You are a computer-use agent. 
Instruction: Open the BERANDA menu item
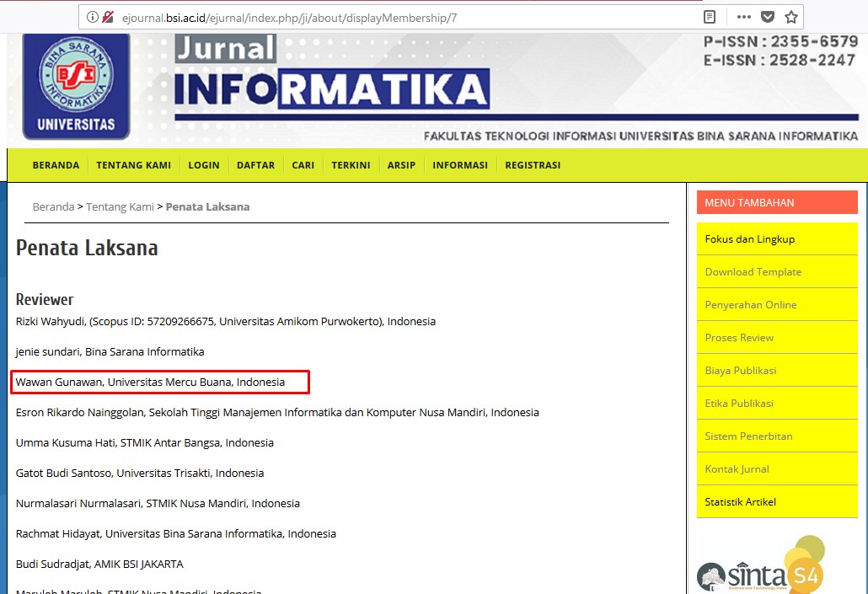(x=56, y=165)
